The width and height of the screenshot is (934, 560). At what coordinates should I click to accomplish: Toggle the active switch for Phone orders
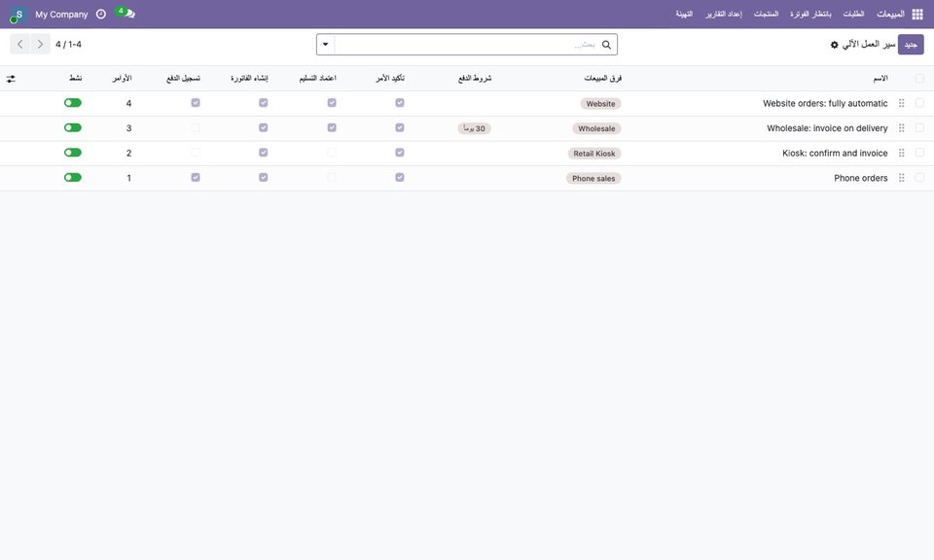tap(73, 178)
